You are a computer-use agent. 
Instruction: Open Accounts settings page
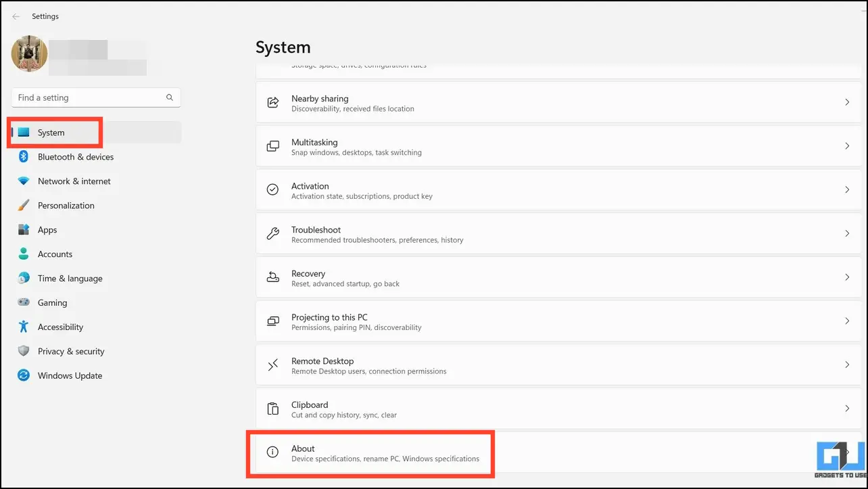[x=96, y=254]
